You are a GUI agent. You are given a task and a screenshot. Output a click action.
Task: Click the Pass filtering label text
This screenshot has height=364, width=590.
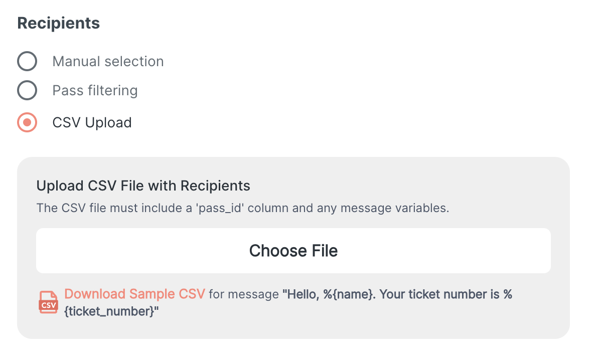[95, 91]
